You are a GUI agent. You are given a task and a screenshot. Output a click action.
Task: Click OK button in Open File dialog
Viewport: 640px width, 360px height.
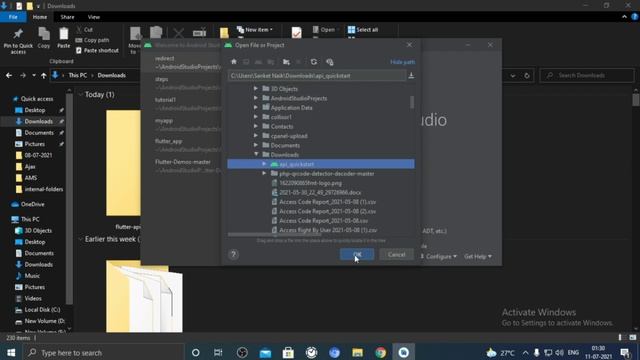[x=357, y=254]
